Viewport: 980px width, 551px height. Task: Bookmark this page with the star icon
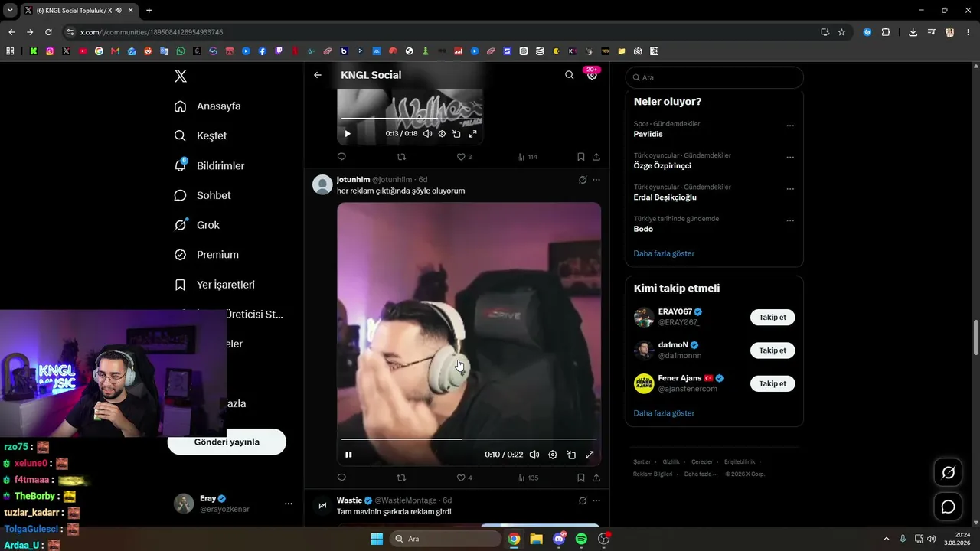click(841, 32)
